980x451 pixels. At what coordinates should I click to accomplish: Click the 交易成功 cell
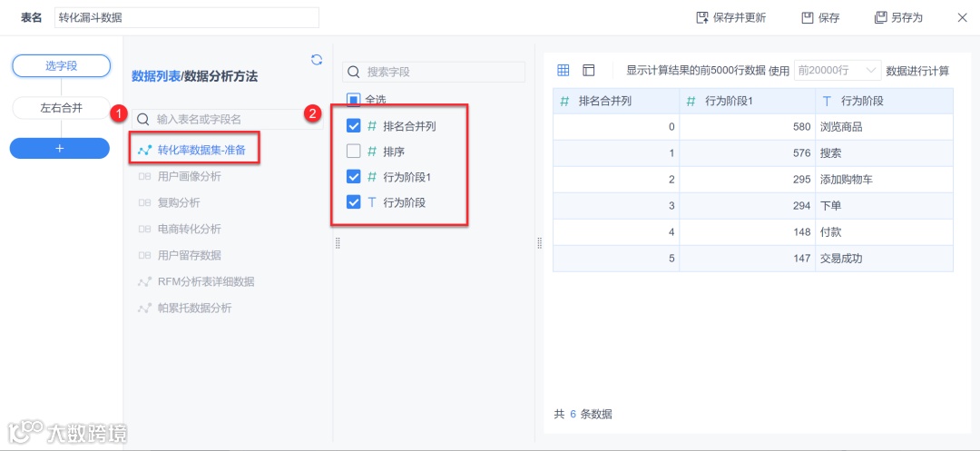coord(885,258)
